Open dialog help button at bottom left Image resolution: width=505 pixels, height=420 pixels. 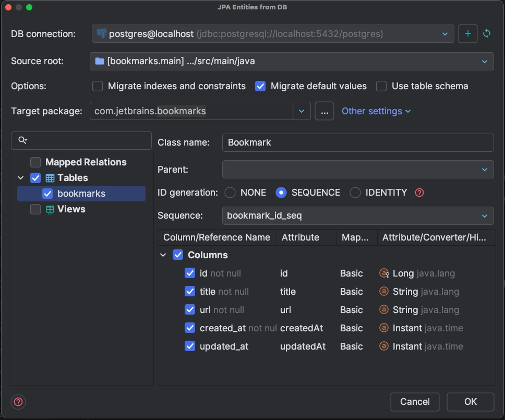click(x=18, y=402)
